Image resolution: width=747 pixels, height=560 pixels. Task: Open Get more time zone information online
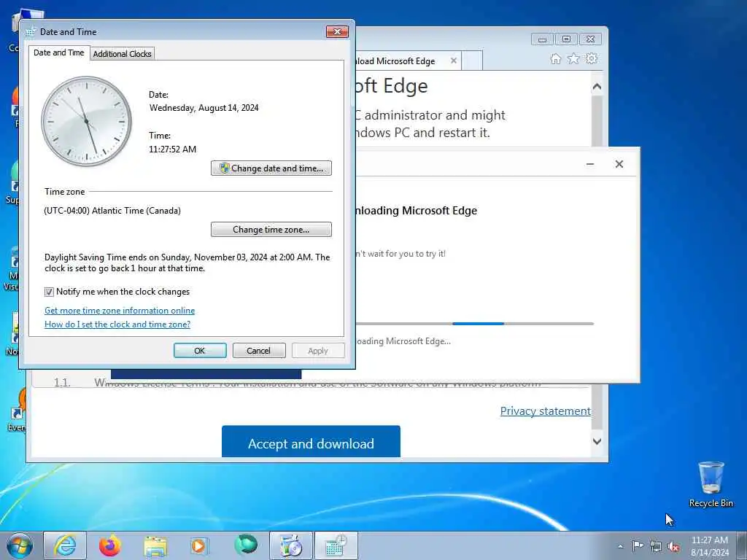(x=120, y=311)
